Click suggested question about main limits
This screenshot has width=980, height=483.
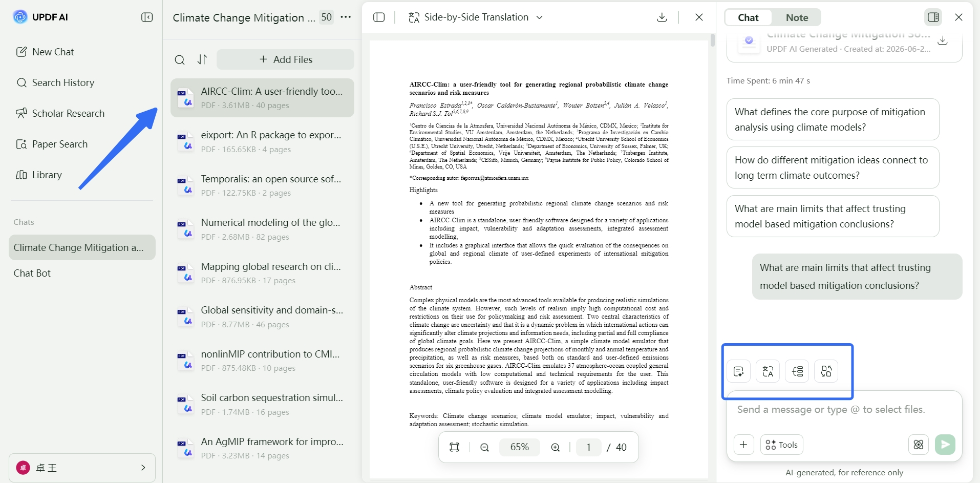(833, 216)
